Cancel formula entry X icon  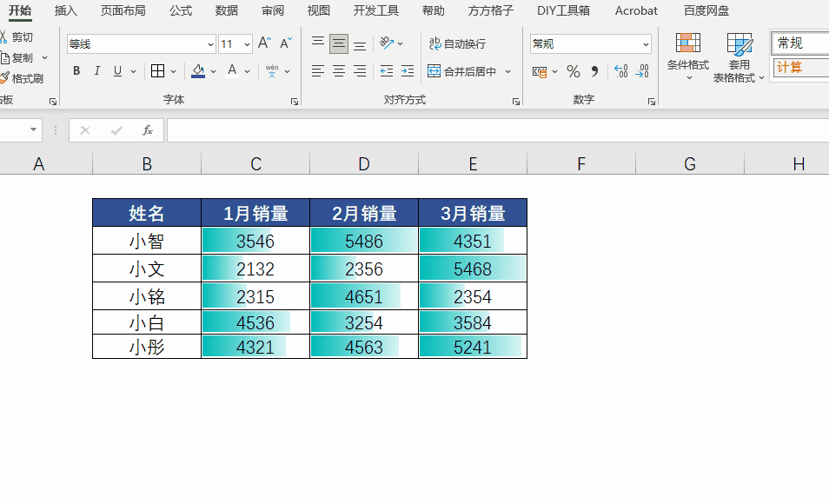coord(84,130)
